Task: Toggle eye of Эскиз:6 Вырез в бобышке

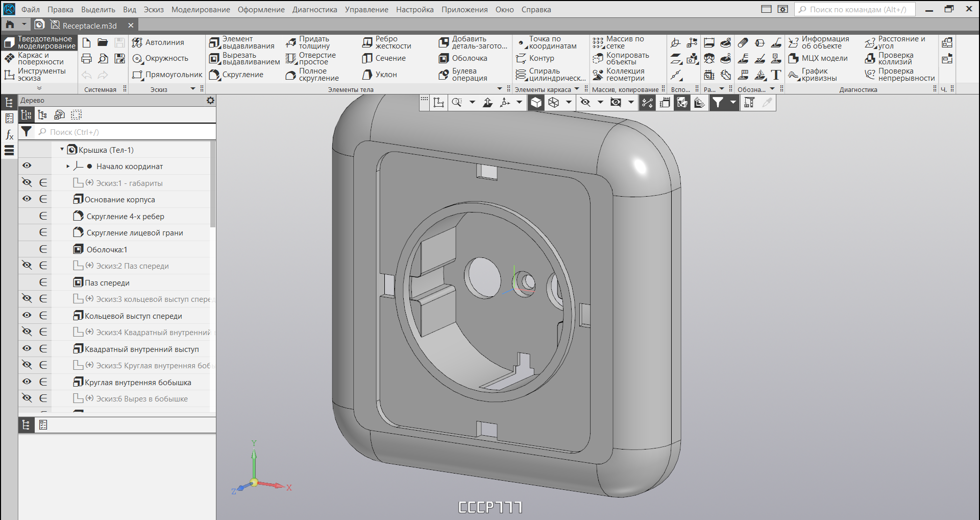Action: pos(27,398)
